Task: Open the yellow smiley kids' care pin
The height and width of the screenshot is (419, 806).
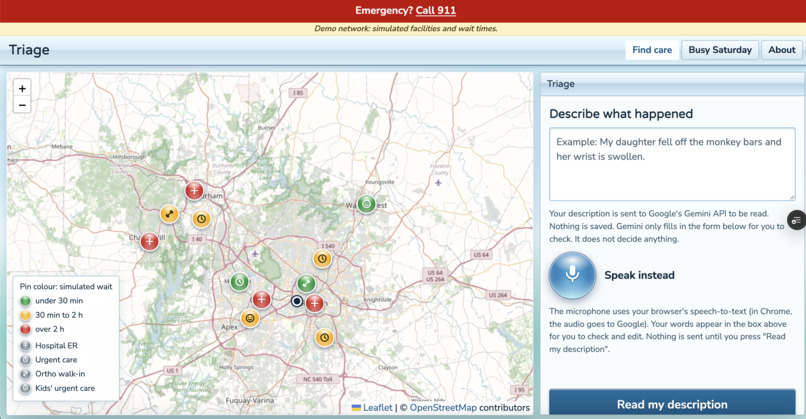Action: [x=250, y=318]
